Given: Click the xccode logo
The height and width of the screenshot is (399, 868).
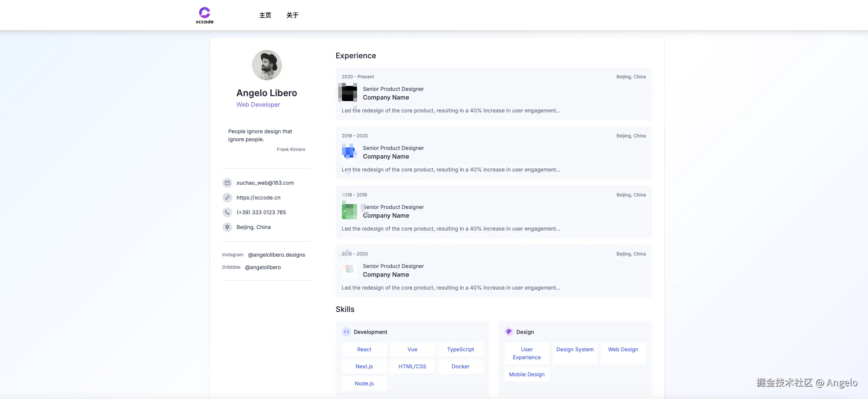Looking at the screenshot, I should [205, 16].
